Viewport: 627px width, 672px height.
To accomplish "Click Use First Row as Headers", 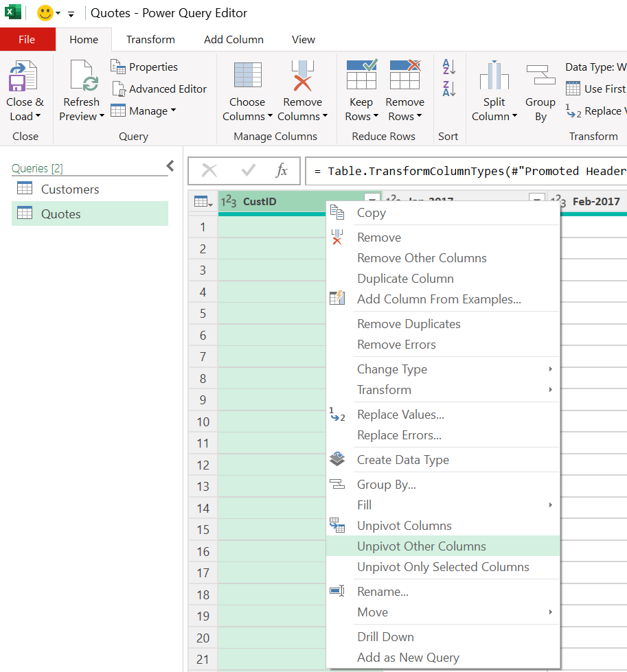I will [x=596, y=89].
